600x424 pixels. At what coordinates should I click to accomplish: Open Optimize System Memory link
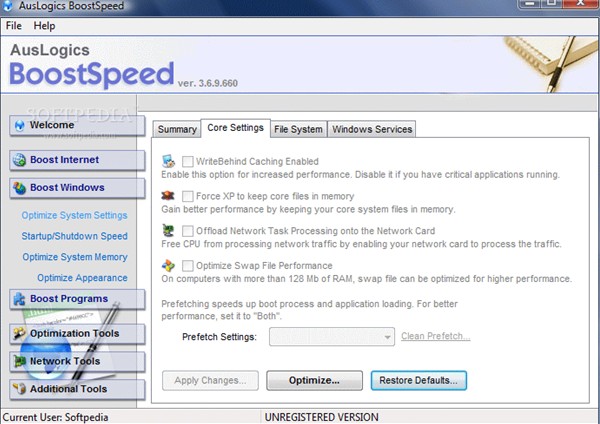click(75, 257)
